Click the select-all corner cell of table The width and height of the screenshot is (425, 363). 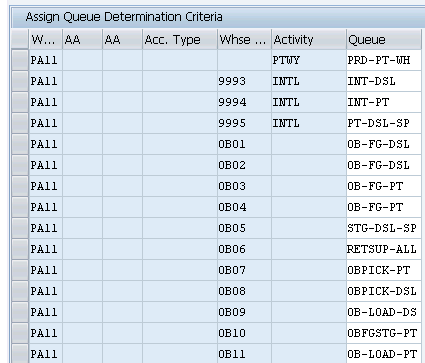coord(20,39)
